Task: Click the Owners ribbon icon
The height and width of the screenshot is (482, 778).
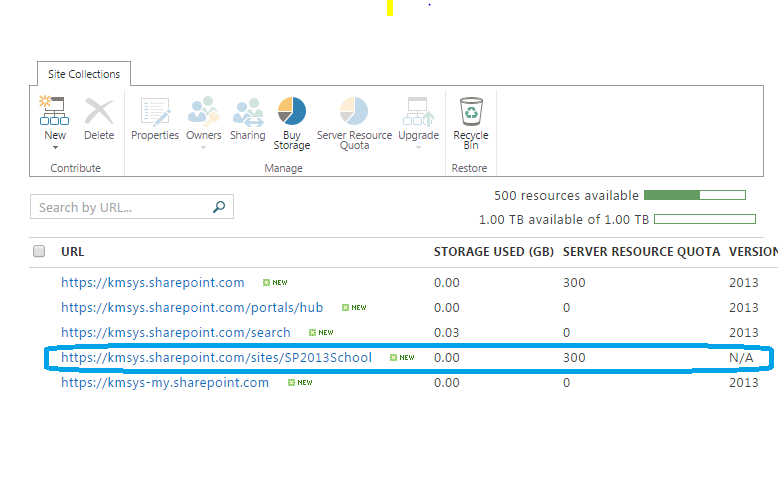Action: tap(203, 110)
